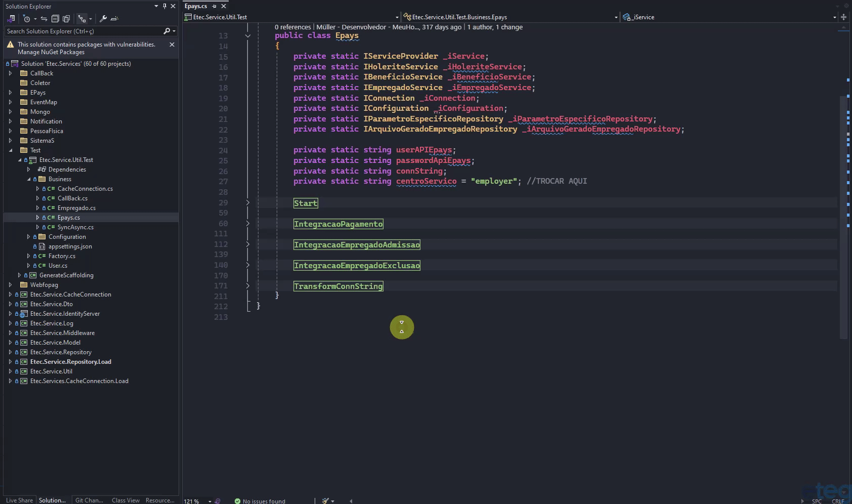Dismiss the NuGet vulnerabilities warning
852x504 pixels.
[x=172, y=45]
